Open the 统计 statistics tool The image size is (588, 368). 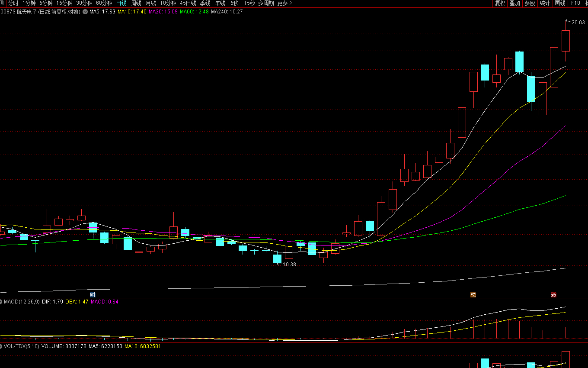(x=545, y=3)
